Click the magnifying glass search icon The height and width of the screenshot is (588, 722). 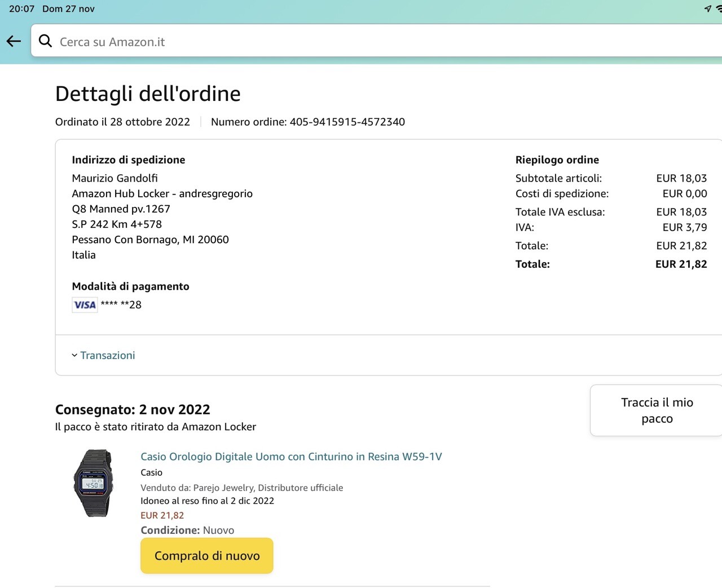45,41
